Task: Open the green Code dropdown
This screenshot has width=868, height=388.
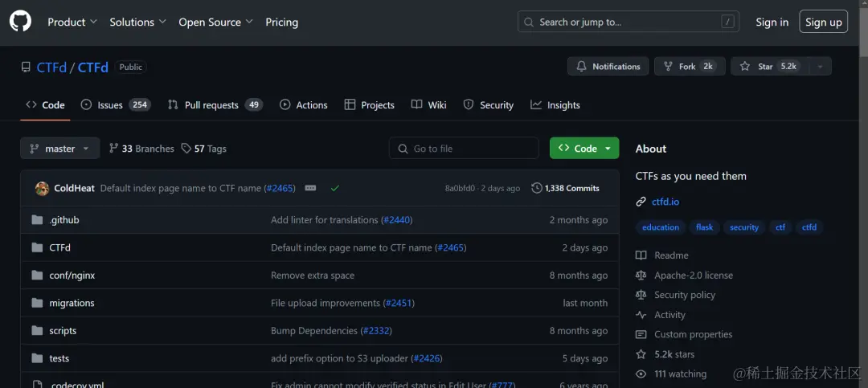Action: pos(584,149)
